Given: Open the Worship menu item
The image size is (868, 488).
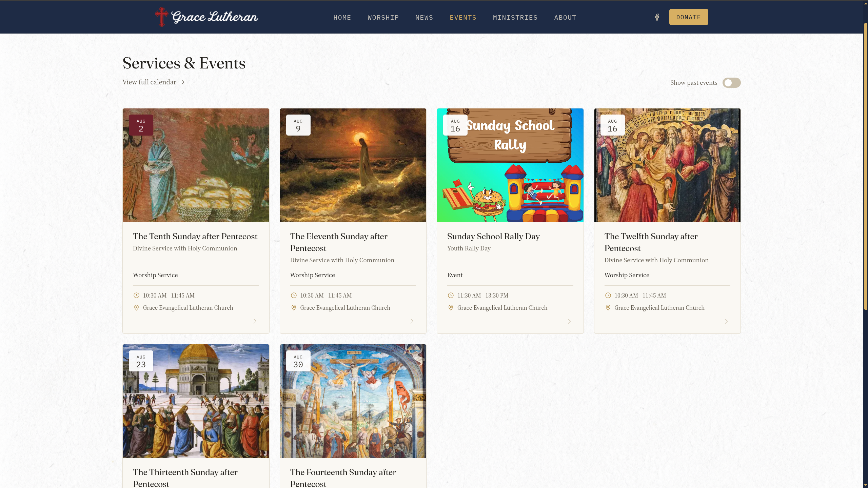Looking at the screenshot, I should (x=383, y=17).
